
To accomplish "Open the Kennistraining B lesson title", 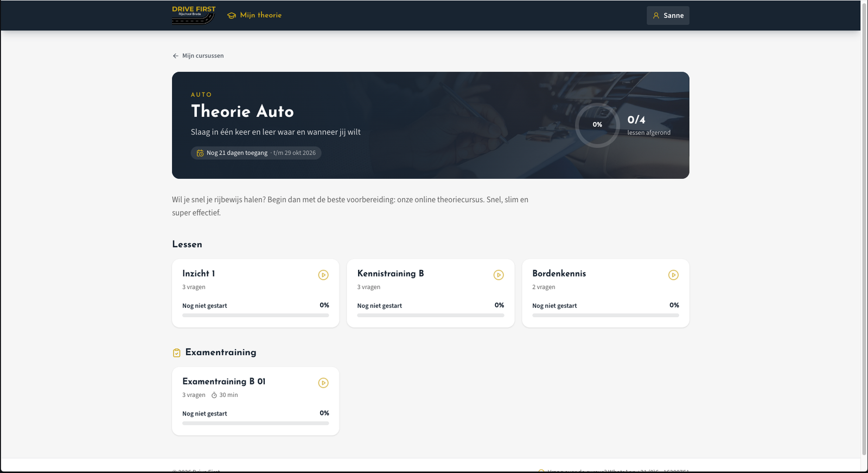I will (391, 274).
